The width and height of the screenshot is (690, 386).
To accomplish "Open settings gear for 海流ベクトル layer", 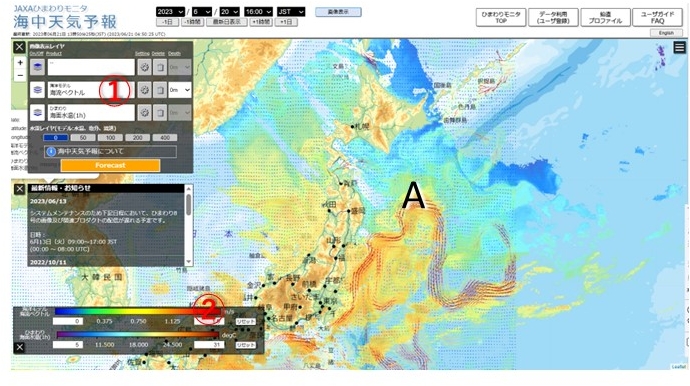I will (144, 90).
